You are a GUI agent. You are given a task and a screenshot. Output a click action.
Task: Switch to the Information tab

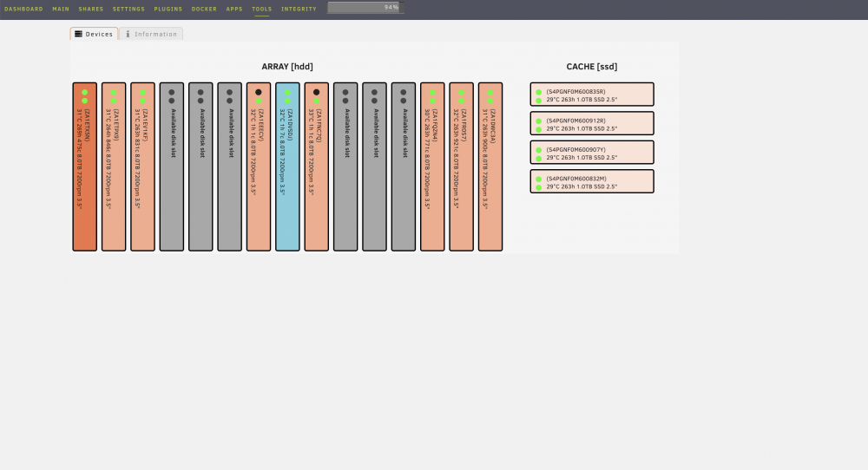tap(151, 34)
